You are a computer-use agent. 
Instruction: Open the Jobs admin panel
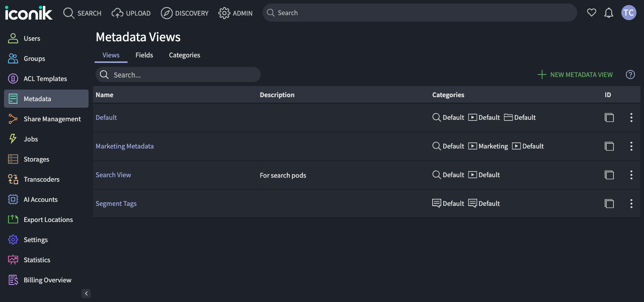coord(30,139)
